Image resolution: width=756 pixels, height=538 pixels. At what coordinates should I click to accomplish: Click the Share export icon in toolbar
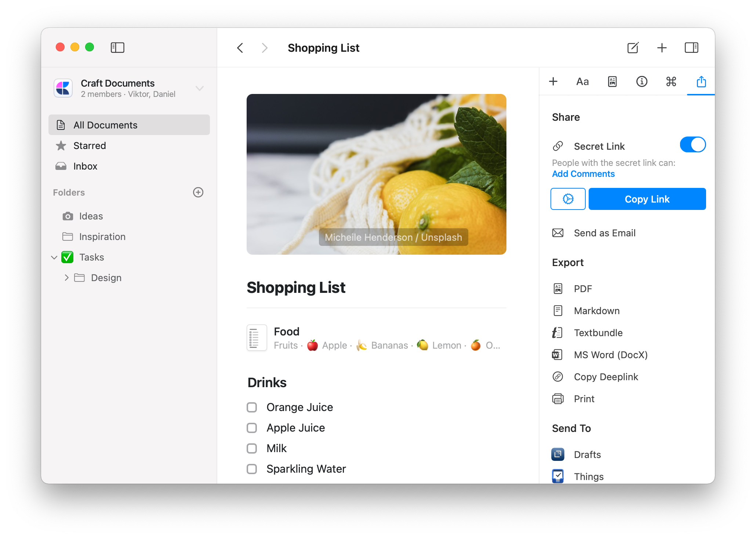pos(701,81)
